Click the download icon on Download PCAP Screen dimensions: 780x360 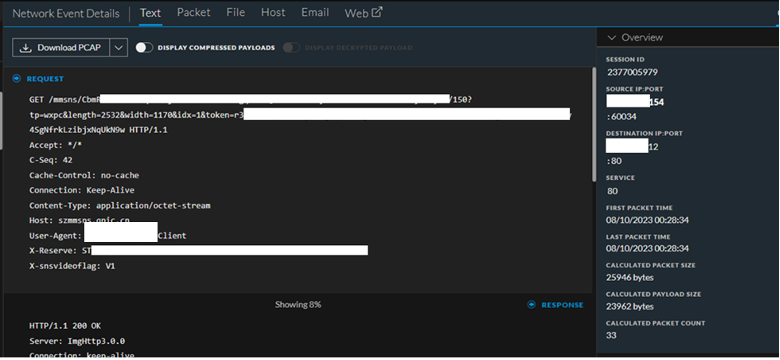tap(25, 48)
